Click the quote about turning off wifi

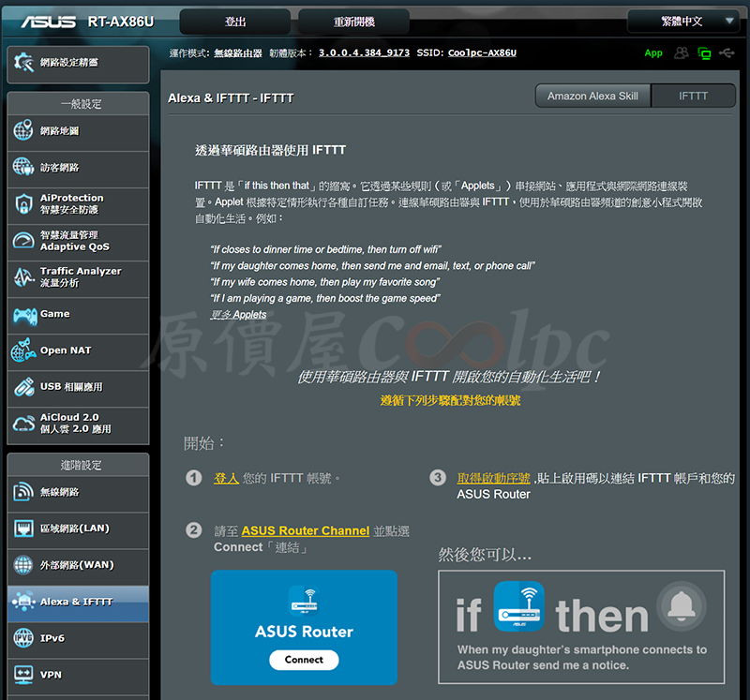tap(325, 249)
